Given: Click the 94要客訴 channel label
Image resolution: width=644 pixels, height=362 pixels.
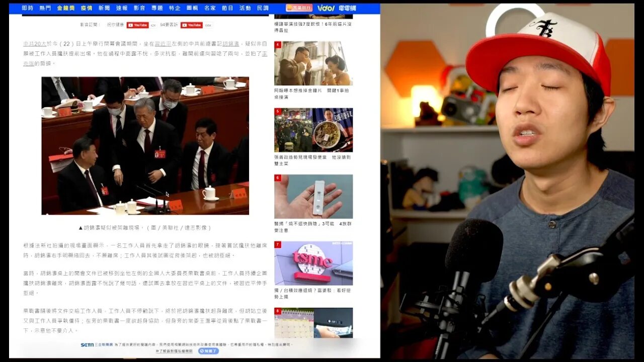Looking at the screenshot, I should pos(169,25).
